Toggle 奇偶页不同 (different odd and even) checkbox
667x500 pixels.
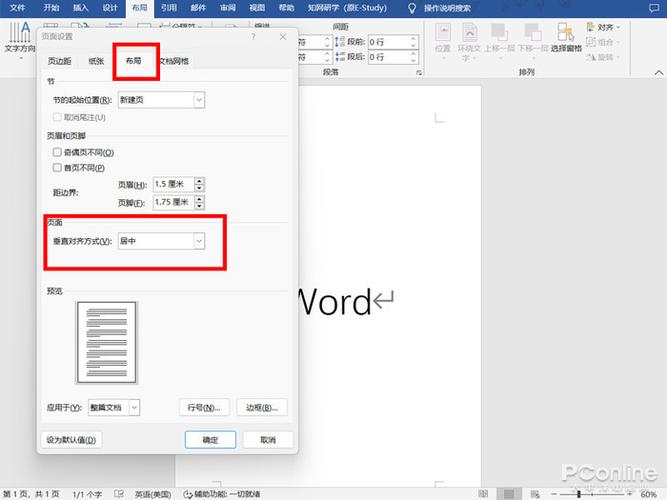click(57, 152)
